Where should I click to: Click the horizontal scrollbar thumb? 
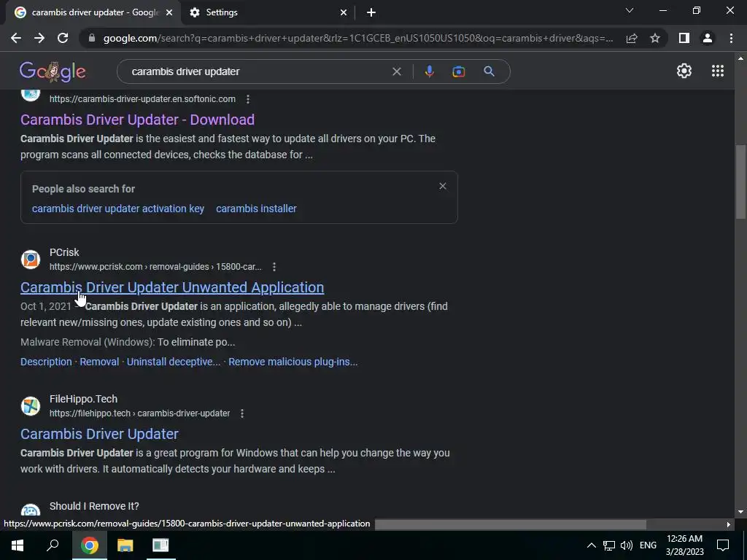pyautogui.click(x=511, y=524)
